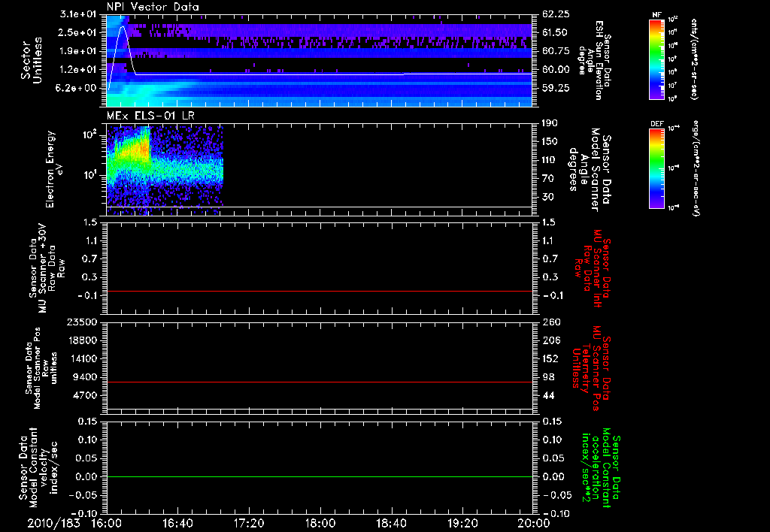
Task: Click the peak of the white sun elevation curve
Action: tap(123, 26)
